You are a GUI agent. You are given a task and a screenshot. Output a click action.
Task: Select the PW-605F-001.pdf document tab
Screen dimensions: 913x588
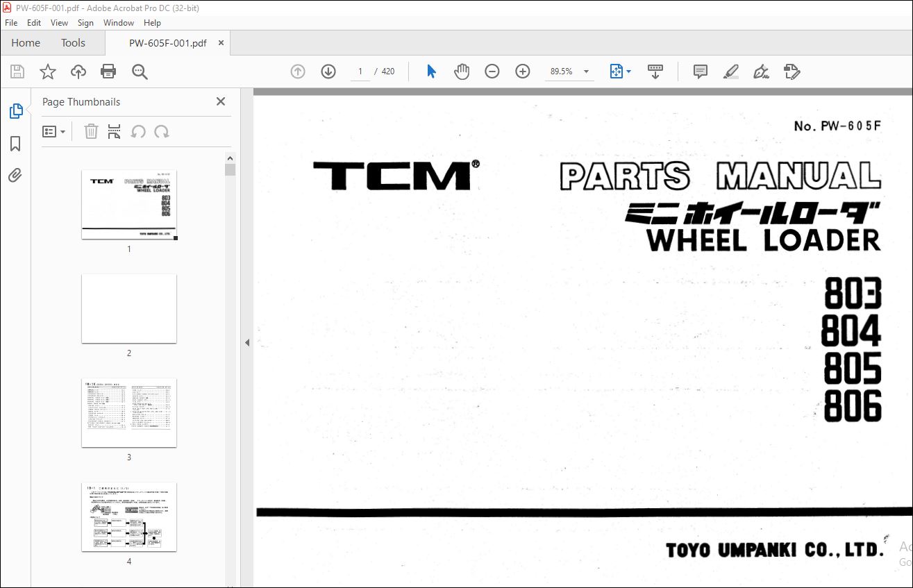click(168, 43)
